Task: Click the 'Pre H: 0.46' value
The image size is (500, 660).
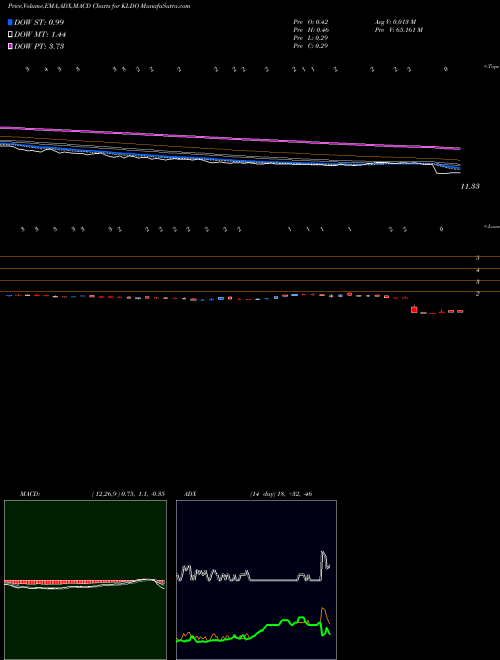Action: tap(311, 30)
